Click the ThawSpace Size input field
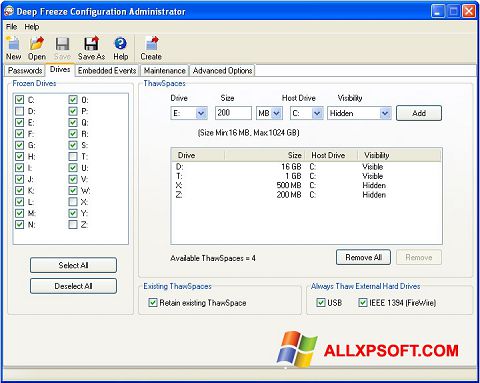Screen dimensions: 480x383 coord(233,113)
